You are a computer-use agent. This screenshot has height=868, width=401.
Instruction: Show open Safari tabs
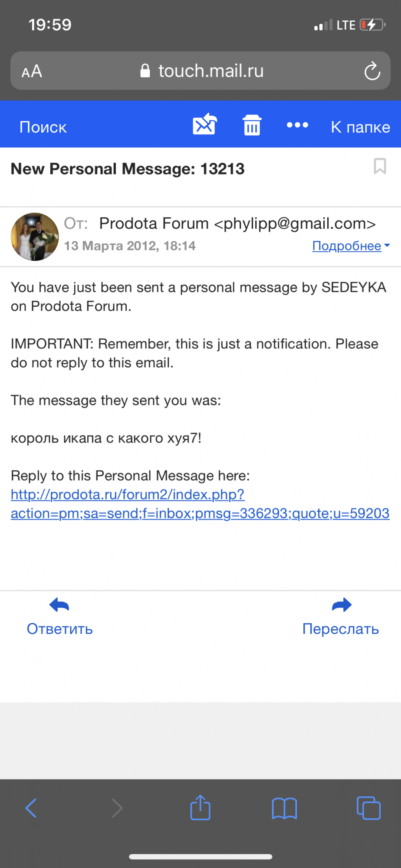(x=368, y=808)
